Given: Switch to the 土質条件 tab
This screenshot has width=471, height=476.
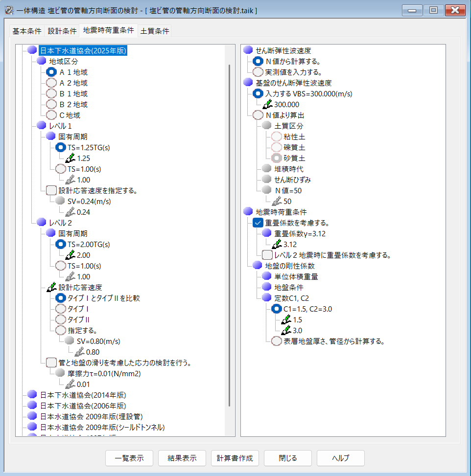Looking at the screenshot, I should 155,31.
